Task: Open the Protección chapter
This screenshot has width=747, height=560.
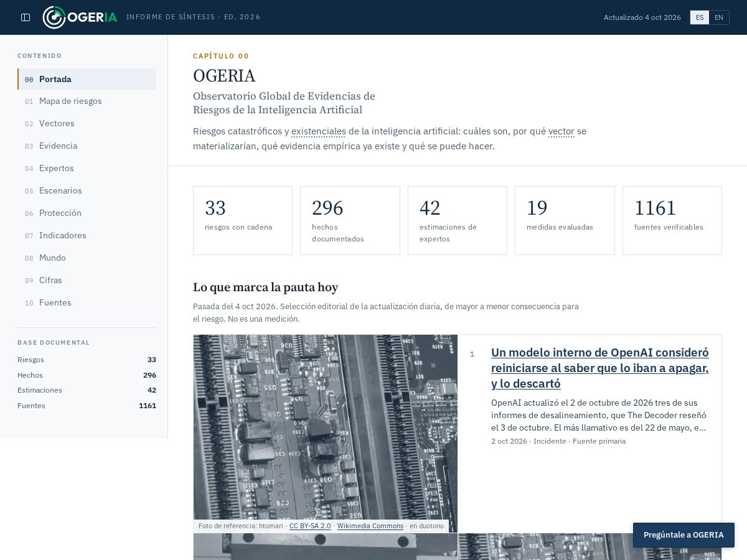Action: click(x=87, y=213)
